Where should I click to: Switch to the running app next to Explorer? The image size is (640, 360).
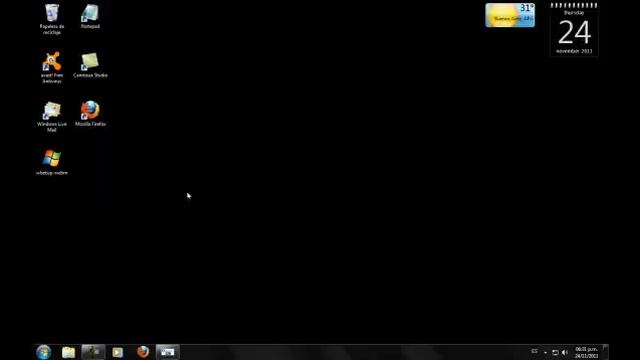pyautogui.click(x=93, y=352)
